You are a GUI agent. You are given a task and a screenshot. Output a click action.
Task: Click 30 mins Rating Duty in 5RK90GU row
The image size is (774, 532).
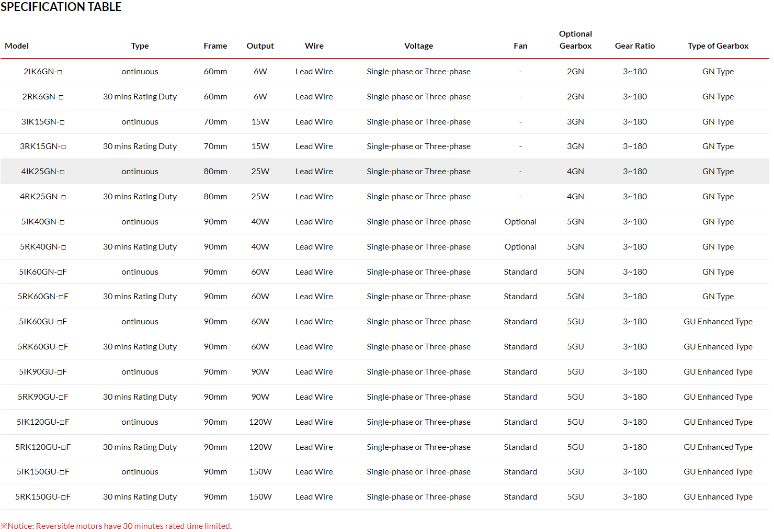click(x=140, y=397)
